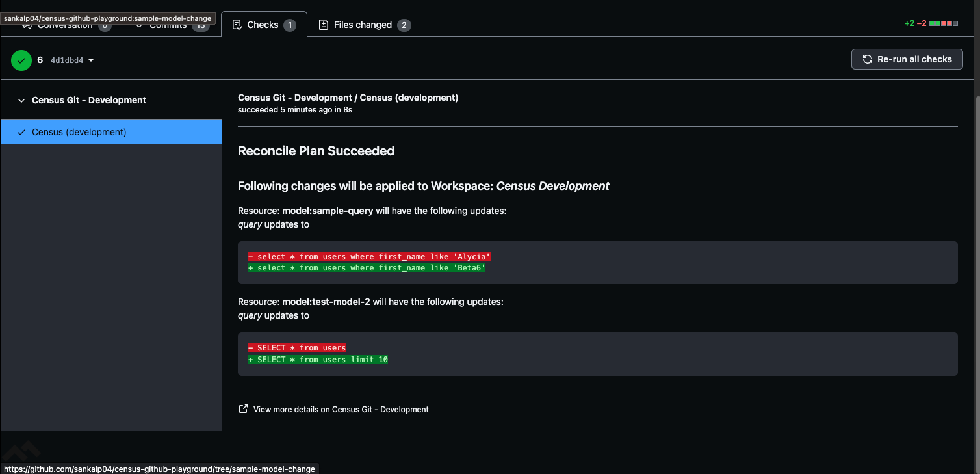Image resolution: width=980 pixels, height=474 pixels.
Task: Click the Re-run all checks button
Action: 907,59
